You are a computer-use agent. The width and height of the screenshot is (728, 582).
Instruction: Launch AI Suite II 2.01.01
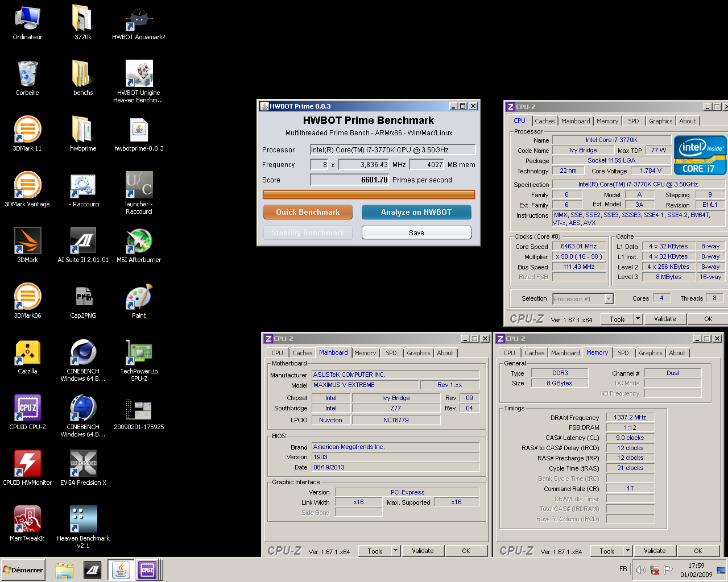point(83,246)
